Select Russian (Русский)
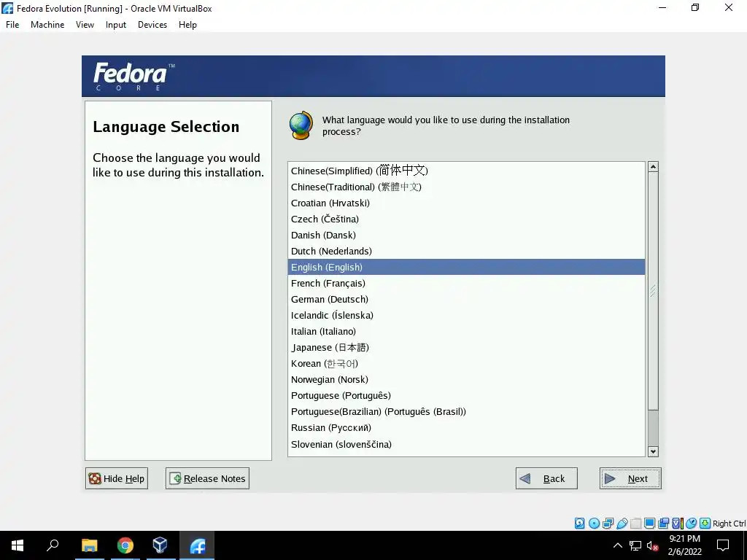This screenshot has height=560, width=747. click(x=466, y=428)
